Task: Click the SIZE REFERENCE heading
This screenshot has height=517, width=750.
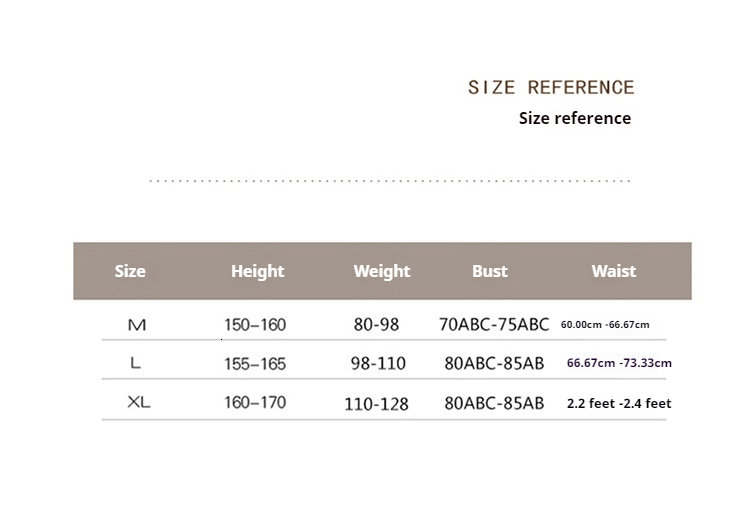Action: click(551, 87)
